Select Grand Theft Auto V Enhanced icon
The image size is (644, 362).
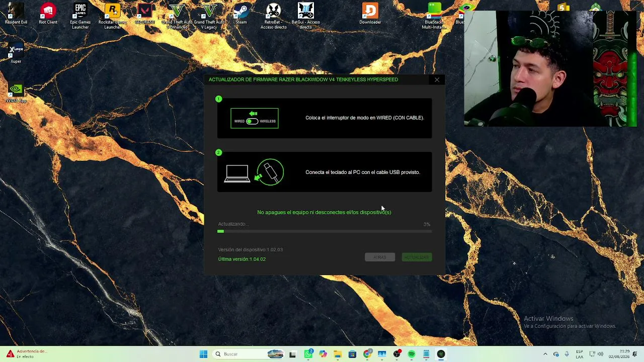coord(177,16)
